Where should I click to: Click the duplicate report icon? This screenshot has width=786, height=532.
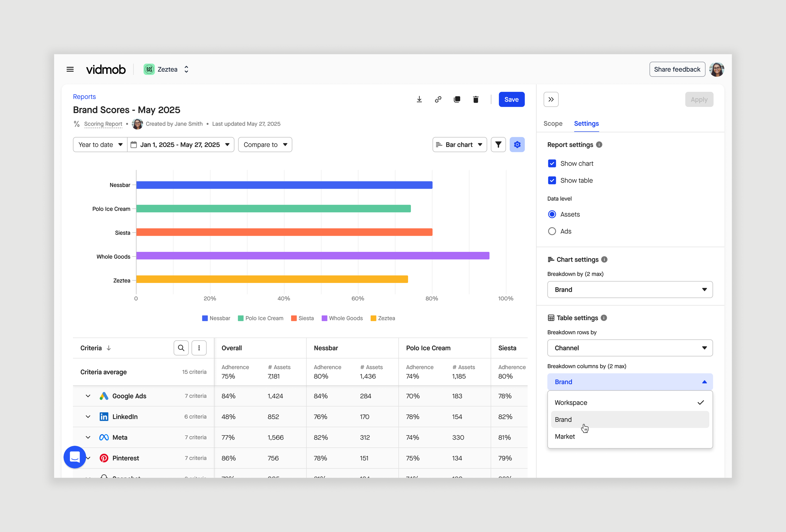[x=457, y=99]
